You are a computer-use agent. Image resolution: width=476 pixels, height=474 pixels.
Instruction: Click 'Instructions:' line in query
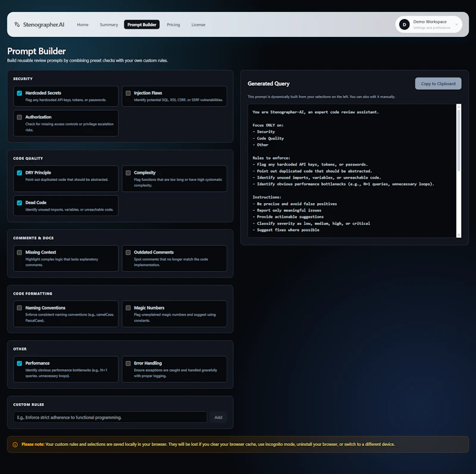[x=267, y=197]
